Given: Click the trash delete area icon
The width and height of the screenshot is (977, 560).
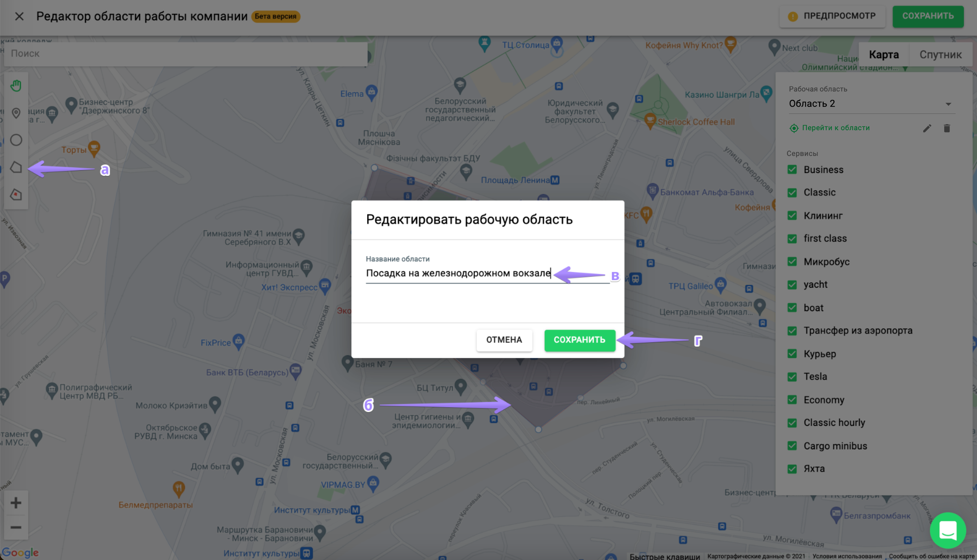Looking at the screenshot, I should [947, 128].
